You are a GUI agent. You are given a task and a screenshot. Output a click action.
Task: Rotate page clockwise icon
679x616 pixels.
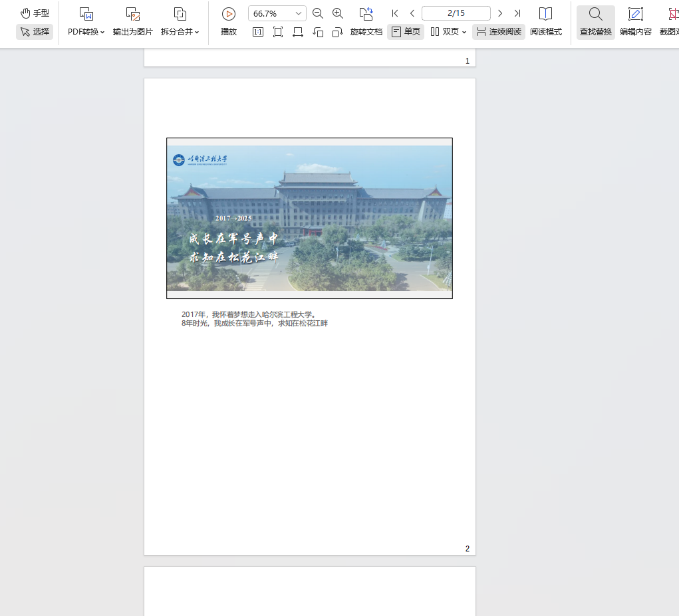point(338,32)
